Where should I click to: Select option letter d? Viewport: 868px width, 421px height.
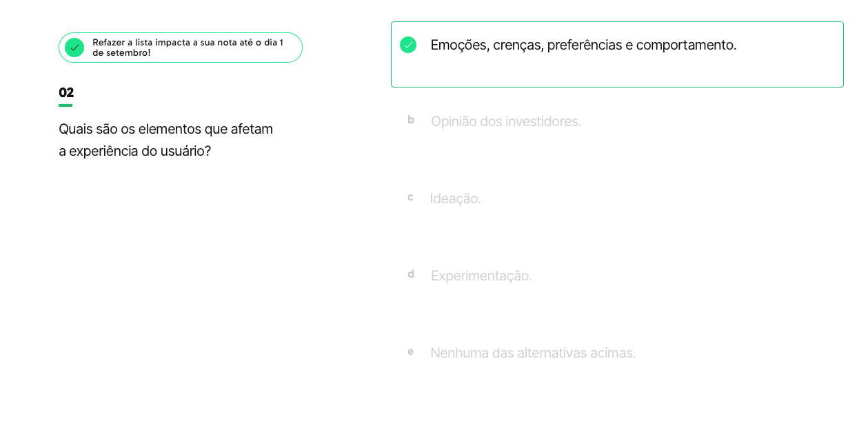coord(411,274)
